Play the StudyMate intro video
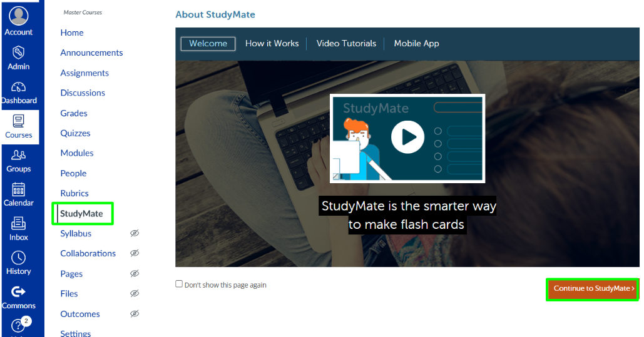 tap(407, 138)
